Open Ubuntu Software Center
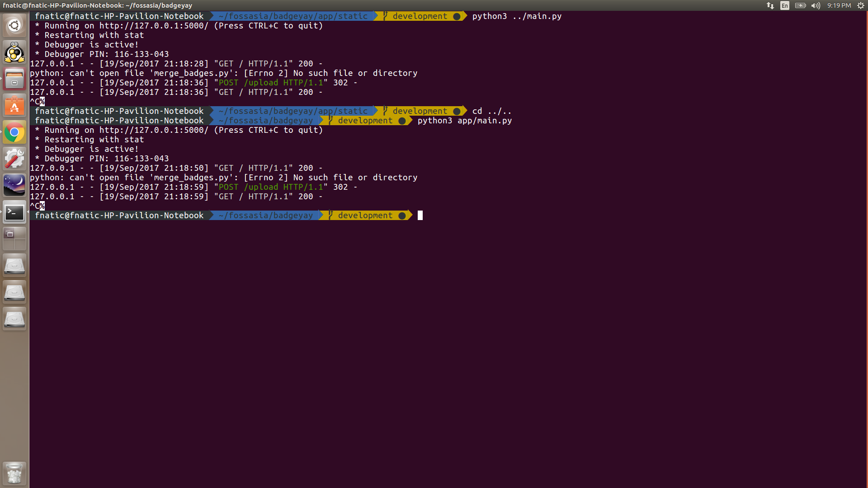This screenshot has width=868, height=488. point(14,106)
